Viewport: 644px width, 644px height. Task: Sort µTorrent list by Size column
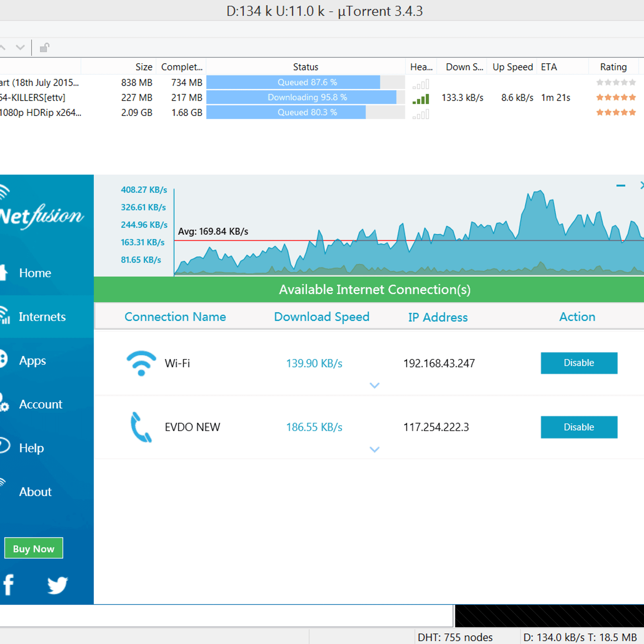point(144,67)
